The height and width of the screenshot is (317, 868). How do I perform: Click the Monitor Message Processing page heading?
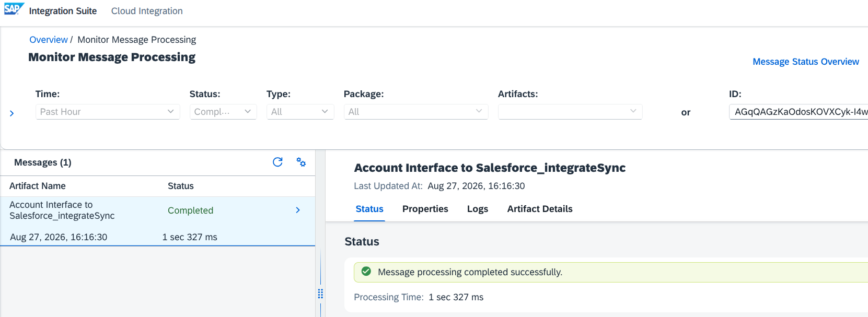tap(112, 57)
